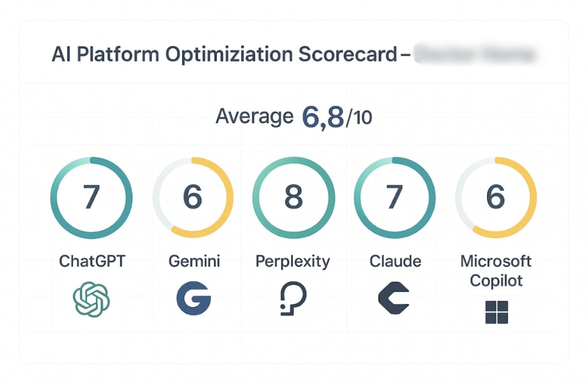Click the word Average
Viewport: 588px width, 387px height.
[254, 117]
